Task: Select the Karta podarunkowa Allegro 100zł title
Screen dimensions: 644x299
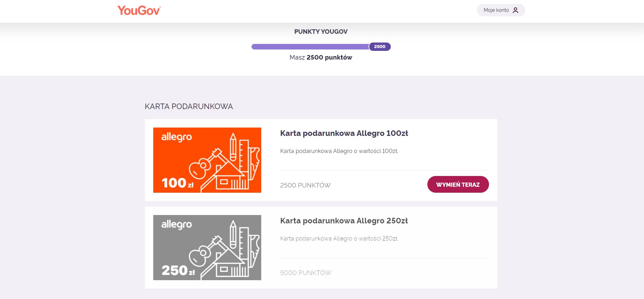Action: point(344,133)
